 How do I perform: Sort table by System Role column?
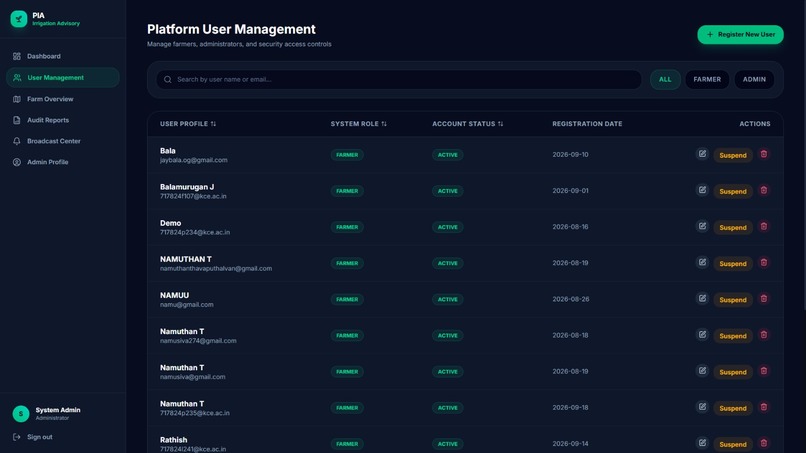pos(358,124)
